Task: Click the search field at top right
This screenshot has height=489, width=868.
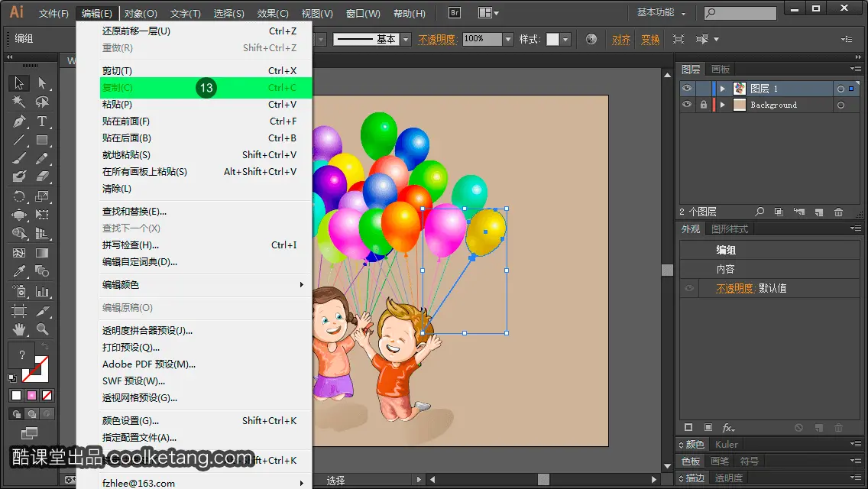Action: (740, 13)
